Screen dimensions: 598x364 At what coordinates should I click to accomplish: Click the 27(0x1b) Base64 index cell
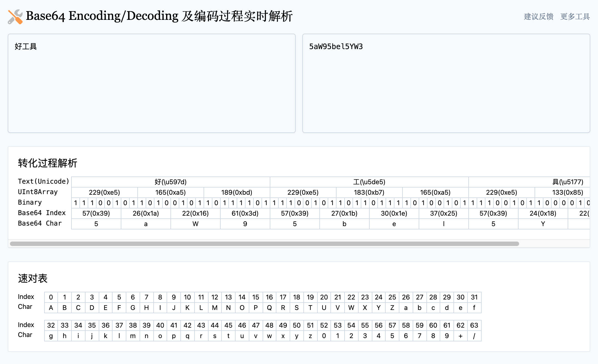pyautogui.click(x=345, y=213)
